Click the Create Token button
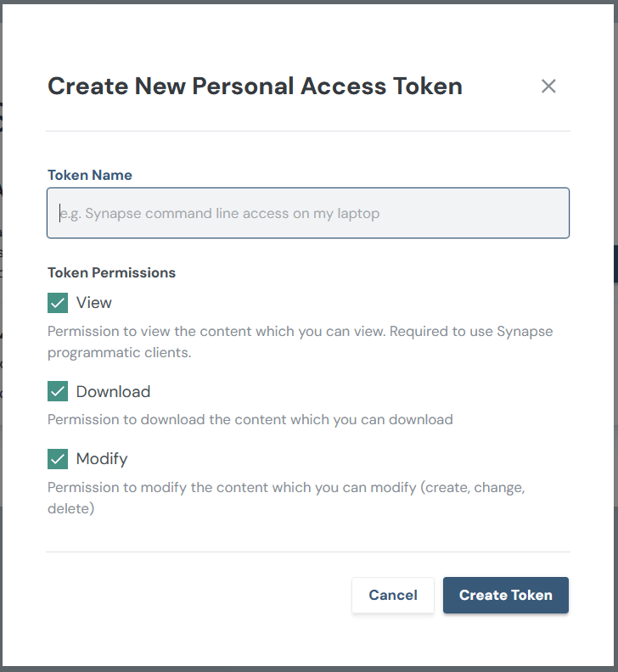Viewport: 618px width, 672px height. [505, 595]
